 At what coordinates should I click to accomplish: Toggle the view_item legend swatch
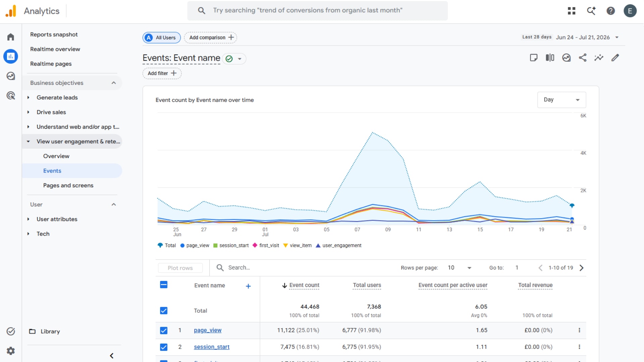285,245
